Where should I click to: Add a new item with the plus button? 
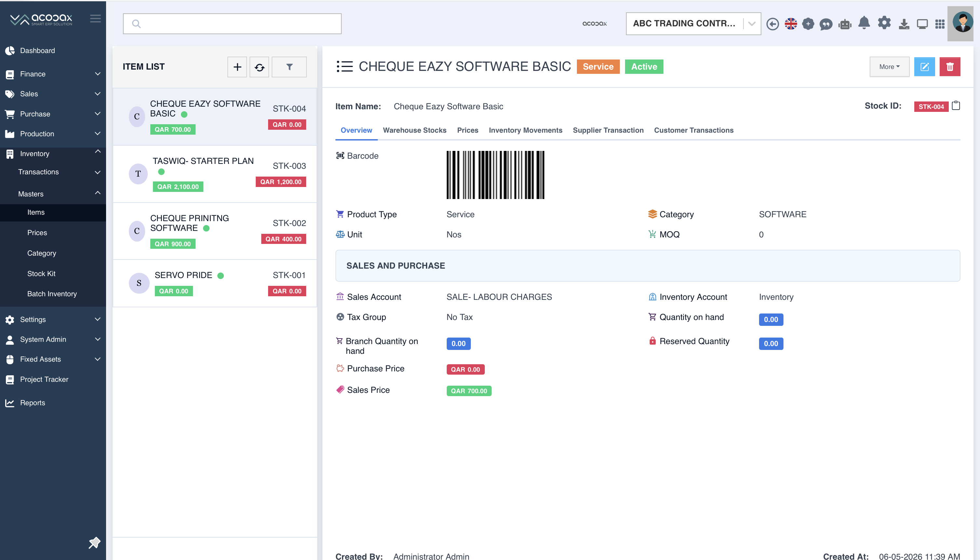[237, 67]
